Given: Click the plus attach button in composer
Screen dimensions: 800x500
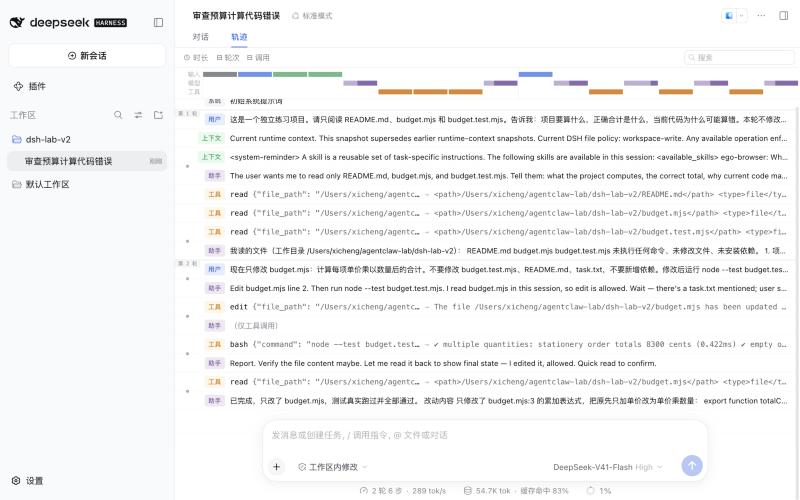Looking at the screenshot, I should click(277, 466).
